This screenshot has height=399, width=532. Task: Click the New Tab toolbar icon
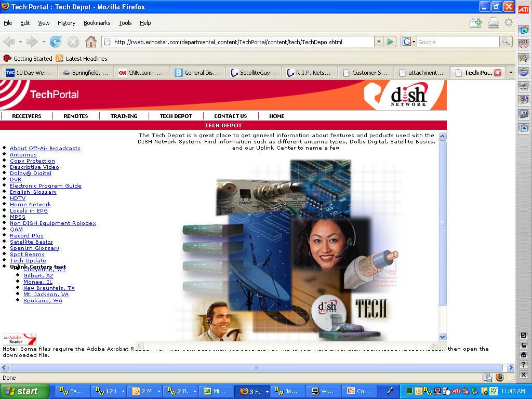(x=476, y=23)
